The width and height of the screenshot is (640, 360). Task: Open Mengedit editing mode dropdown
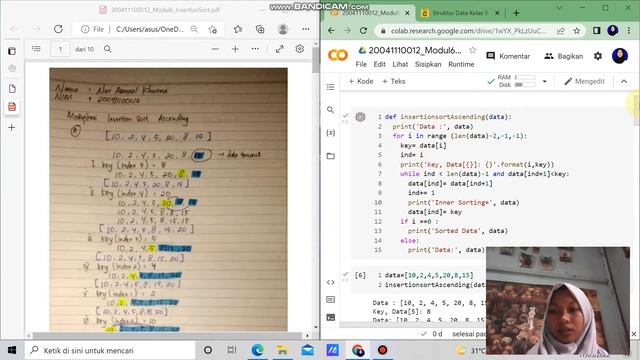point(584,81)
